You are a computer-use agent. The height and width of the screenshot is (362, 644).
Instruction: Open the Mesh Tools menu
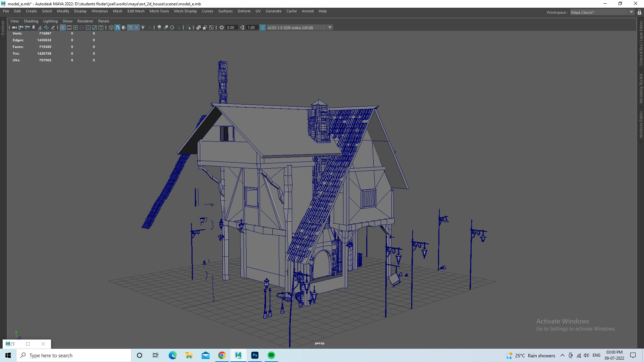point(159,11)
